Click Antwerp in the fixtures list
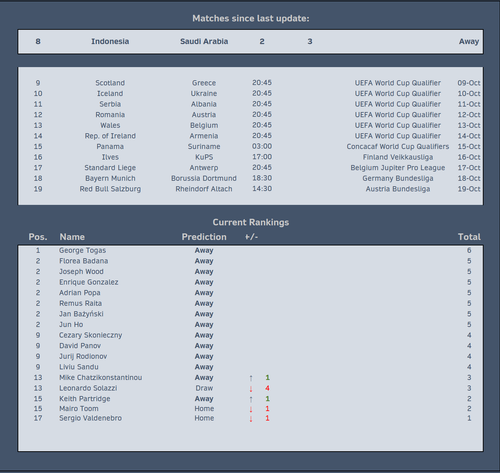 pos(204,168)
